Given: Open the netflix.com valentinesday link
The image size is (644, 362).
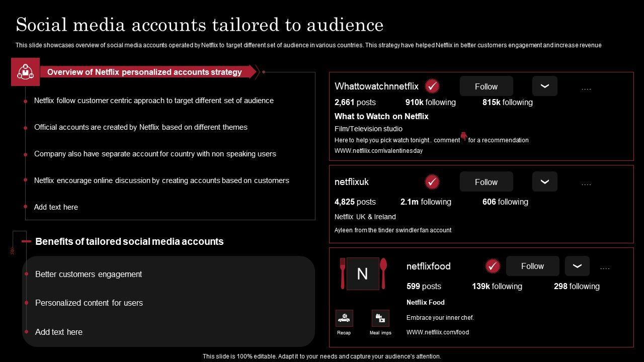Looking at the screenshot, I should pos(378,151).
